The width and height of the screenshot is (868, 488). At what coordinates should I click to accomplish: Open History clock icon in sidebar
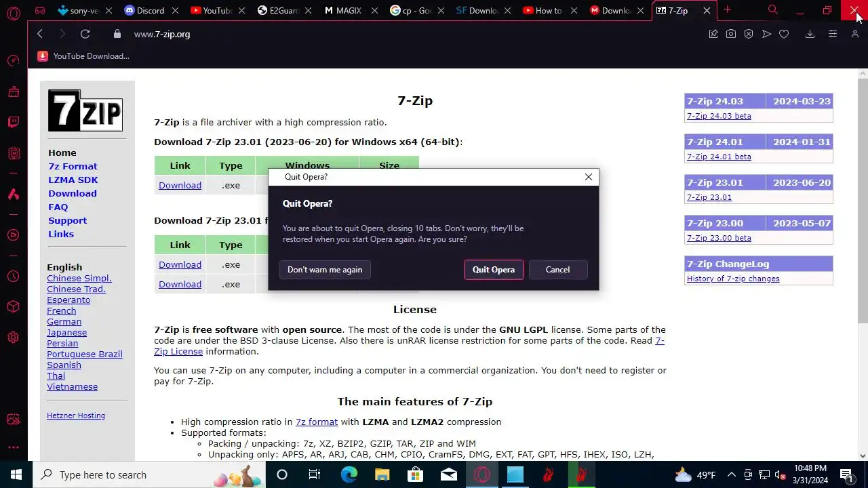14,277
